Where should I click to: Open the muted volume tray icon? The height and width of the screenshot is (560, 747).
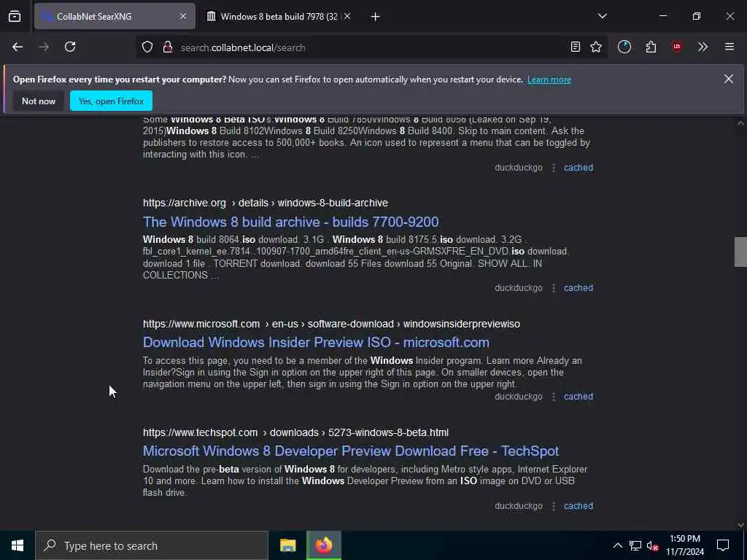(652, 545)
